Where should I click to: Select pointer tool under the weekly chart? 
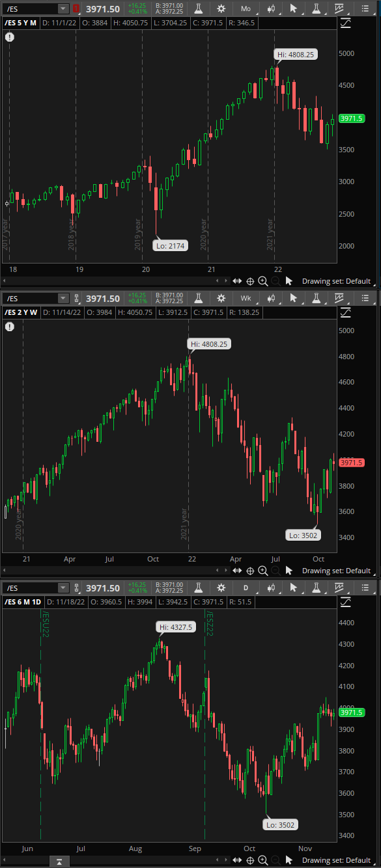pos(290,571)
